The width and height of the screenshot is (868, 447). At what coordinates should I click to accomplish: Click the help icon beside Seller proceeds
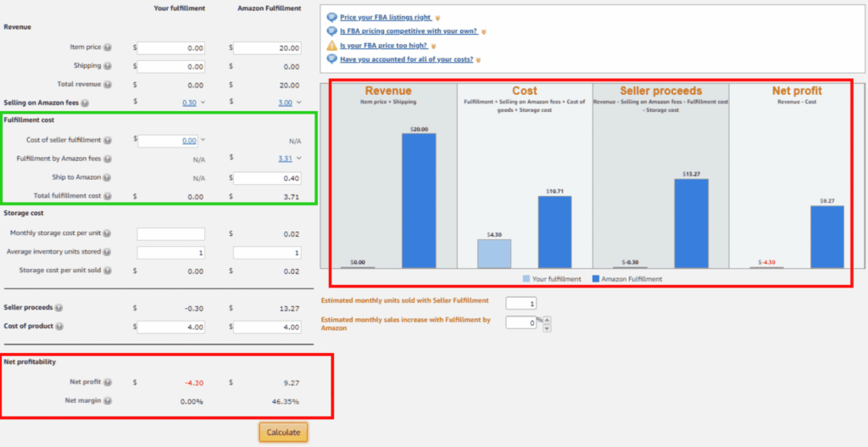(58, 308)
